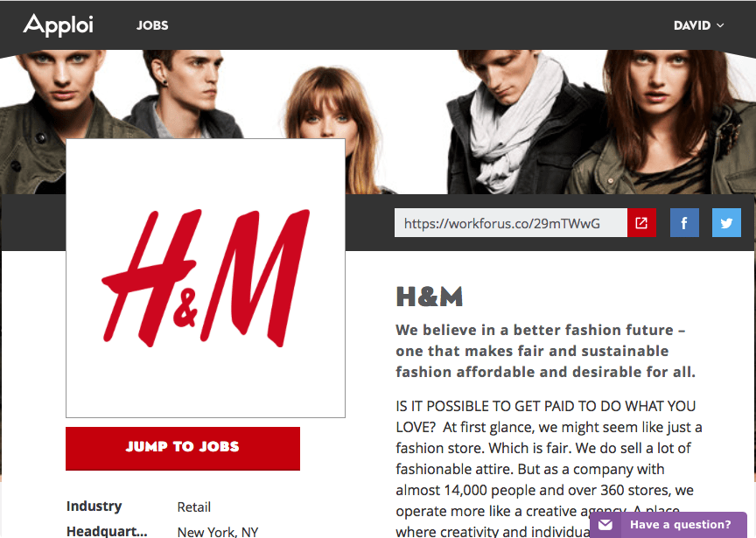Image resolution: width=756 pixels, height=538 pixels.
Task: Click the company description paragraph
Action: pyautogui.click(x=549, y=469)
